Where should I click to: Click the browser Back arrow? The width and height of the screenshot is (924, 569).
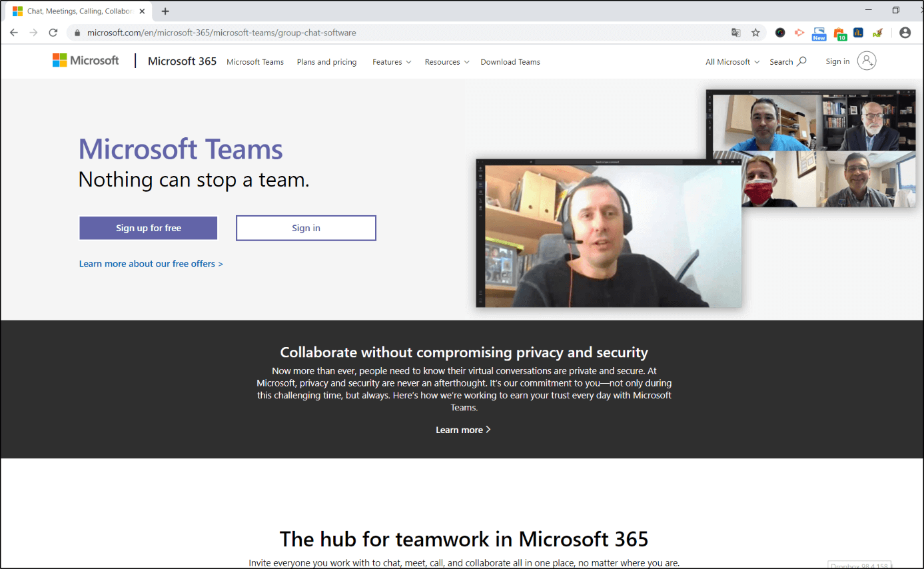[x=14, y=33]
